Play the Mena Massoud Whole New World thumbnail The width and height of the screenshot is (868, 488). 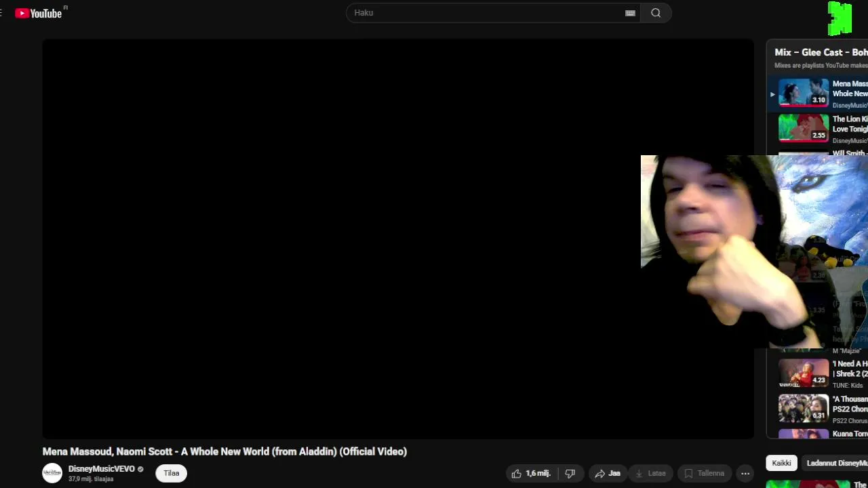(804, 92)
